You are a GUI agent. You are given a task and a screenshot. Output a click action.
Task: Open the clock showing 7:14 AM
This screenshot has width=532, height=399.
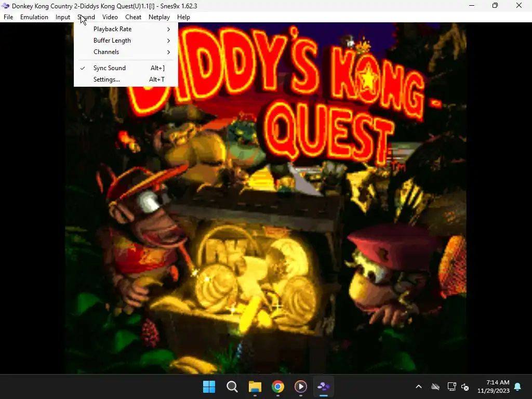tap(494, 387)
